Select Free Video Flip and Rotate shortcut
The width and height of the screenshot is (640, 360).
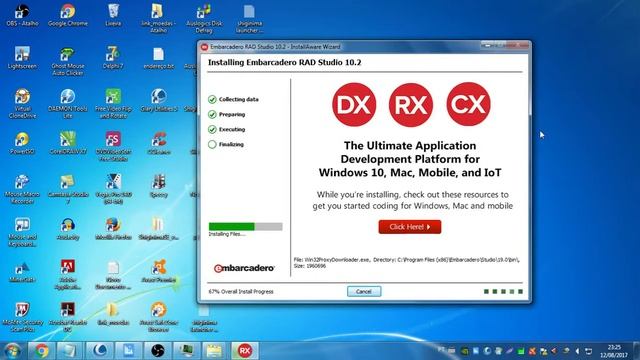[x=113, y=104]
